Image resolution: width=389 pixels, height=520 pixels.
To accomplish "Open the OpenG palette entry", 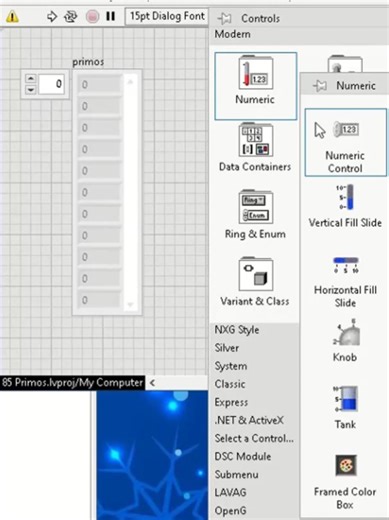I will 230,510.
